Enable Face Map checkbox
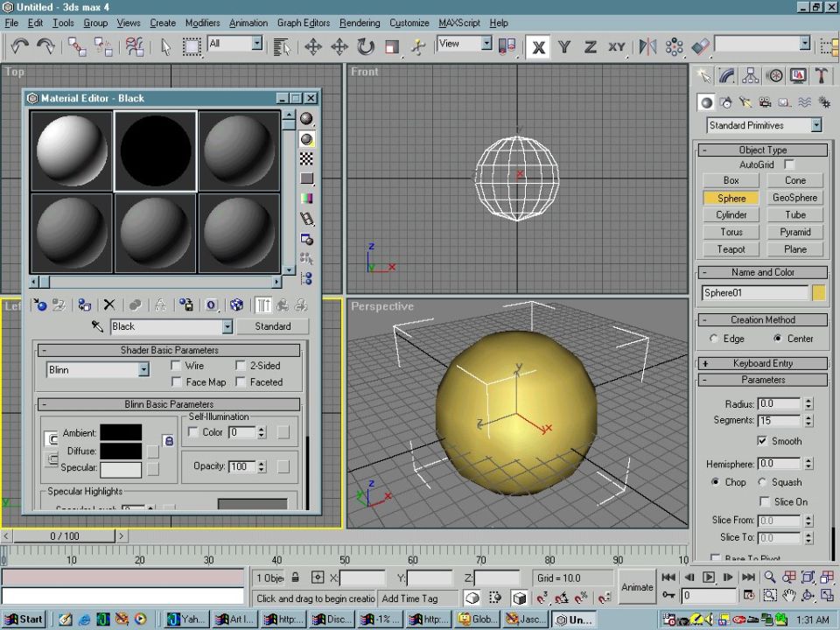 pos(176,382)
